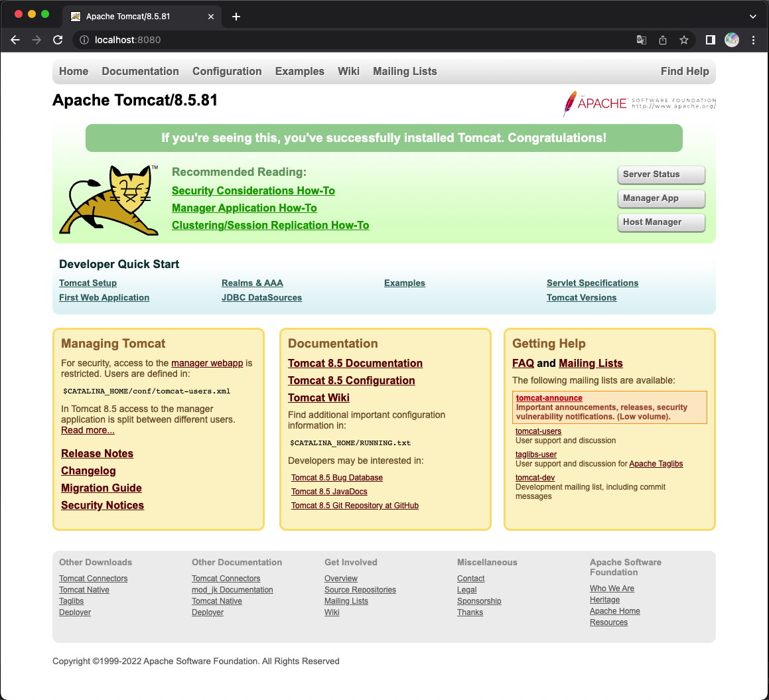Open Who We Are footer link

[612, 589]
